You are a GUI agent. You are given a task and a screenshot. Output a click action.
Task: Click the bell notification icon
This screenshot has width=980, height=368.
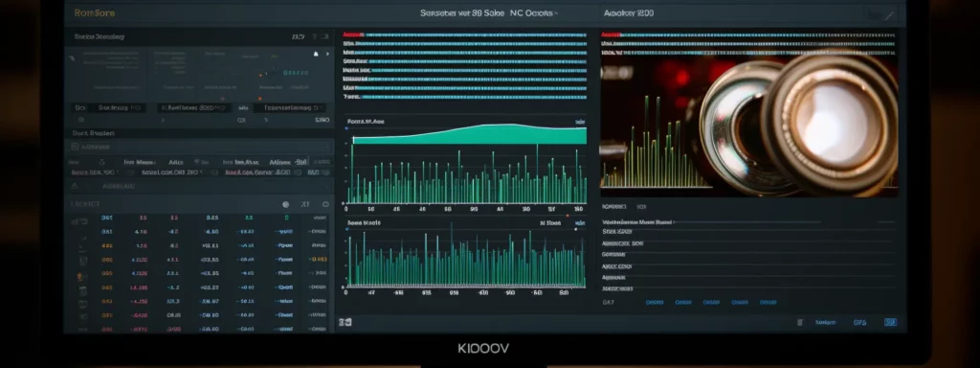(x=316, y=55)
